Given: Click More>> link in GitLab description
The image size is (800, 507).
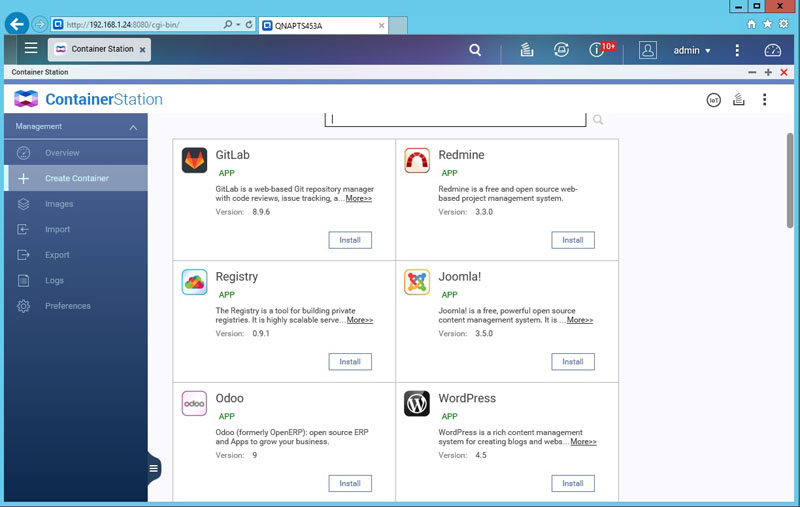Looking at the screenshot, I should 359,198.
